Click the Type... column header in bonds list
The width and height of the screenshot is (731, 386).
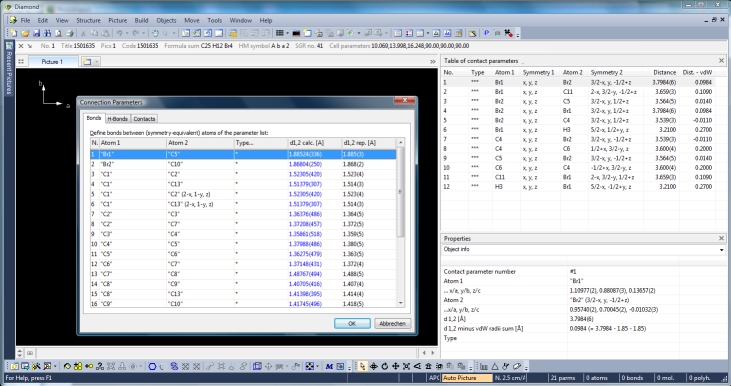(x=261, y=143)
